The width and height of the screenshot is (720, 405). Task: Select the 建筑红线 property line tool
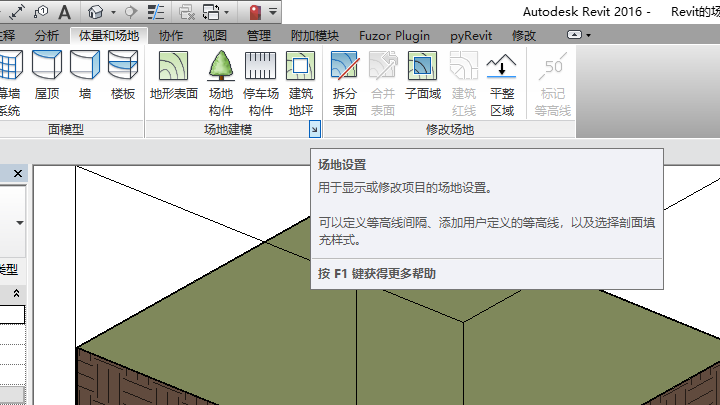point(463,83)
